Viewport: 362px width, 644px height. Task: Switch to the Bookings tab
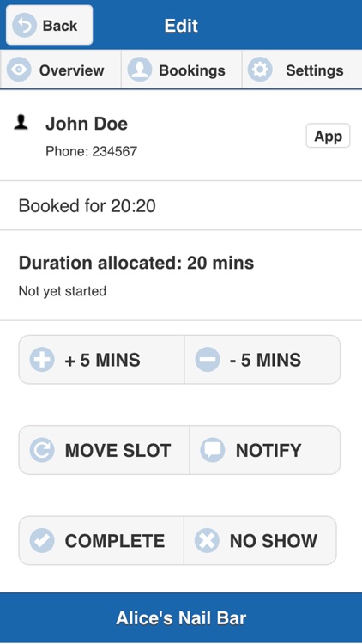click(181, 70)
